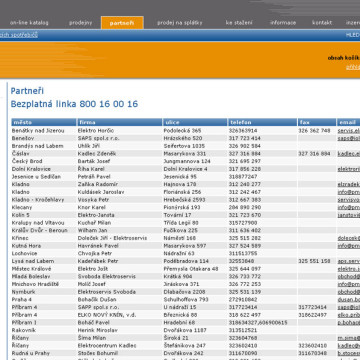
Task: Click firm Barták Josef
Action: [94, 161]
